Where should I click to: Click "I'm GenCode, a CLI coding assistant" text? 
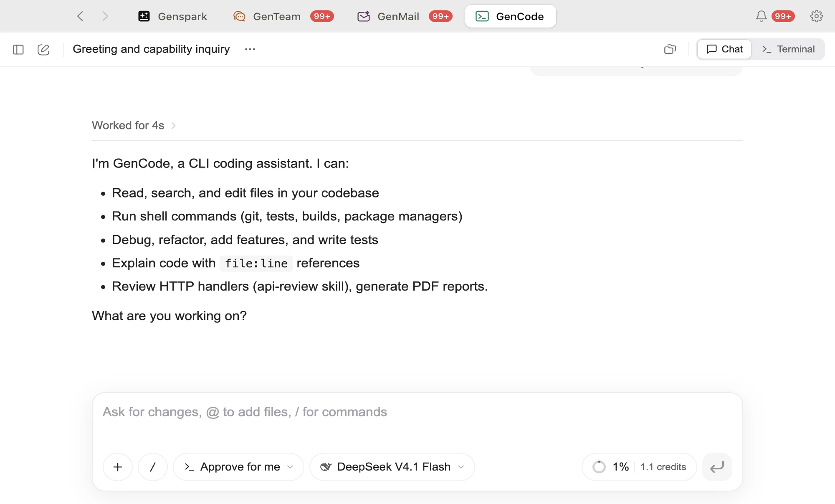[220, 163]
